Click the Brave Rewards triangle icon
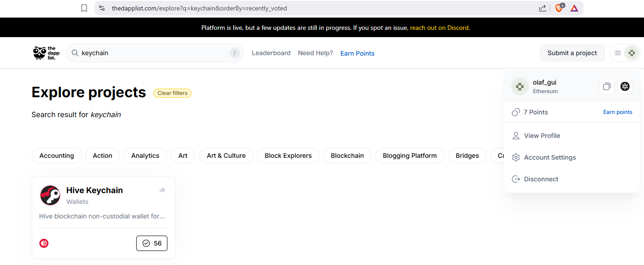The width and height of the screenshot is (644, 265). (574, 8)
